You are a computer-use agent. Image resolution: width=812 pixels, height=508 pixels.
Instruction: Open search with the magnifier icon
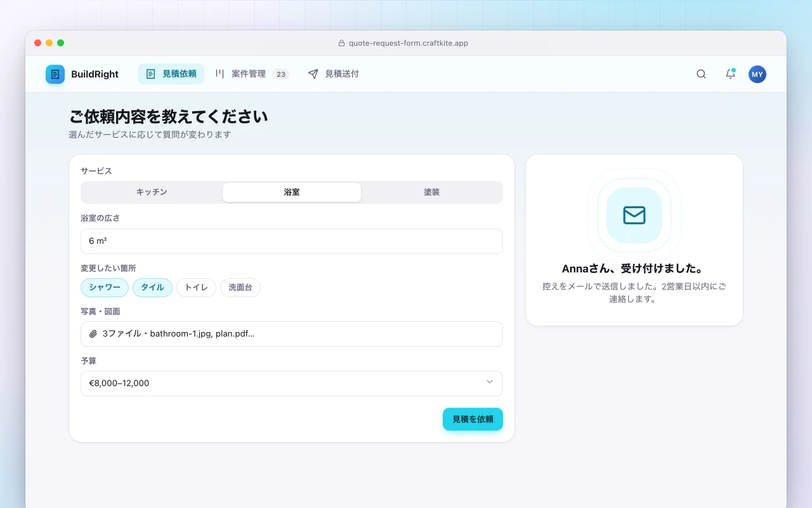(x=701, y=74)
